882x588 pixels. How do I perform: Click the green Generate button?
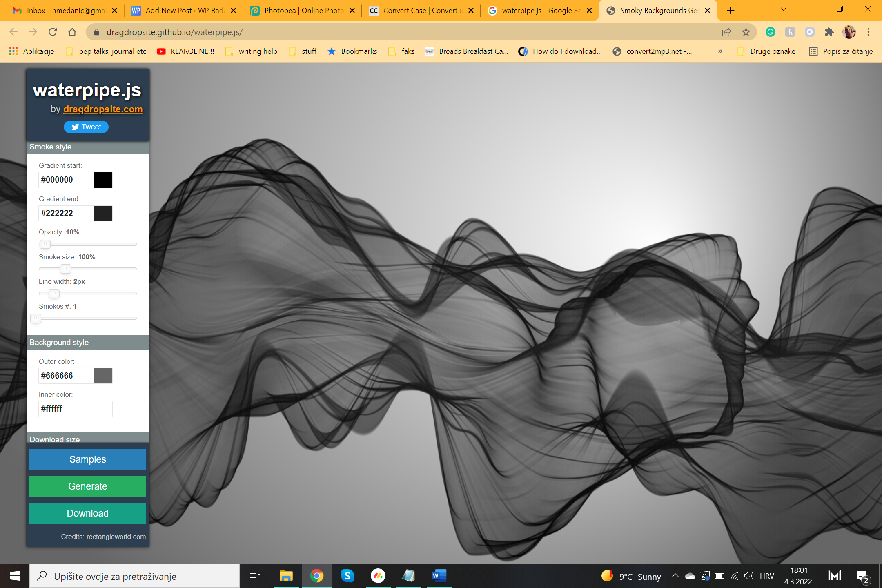[x=87, y=486]
